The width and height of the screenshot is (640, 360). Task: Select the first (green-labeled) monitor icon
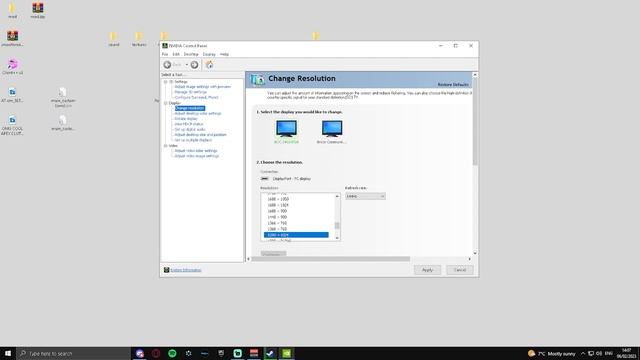pyautogui.click(x=286, y=129)
